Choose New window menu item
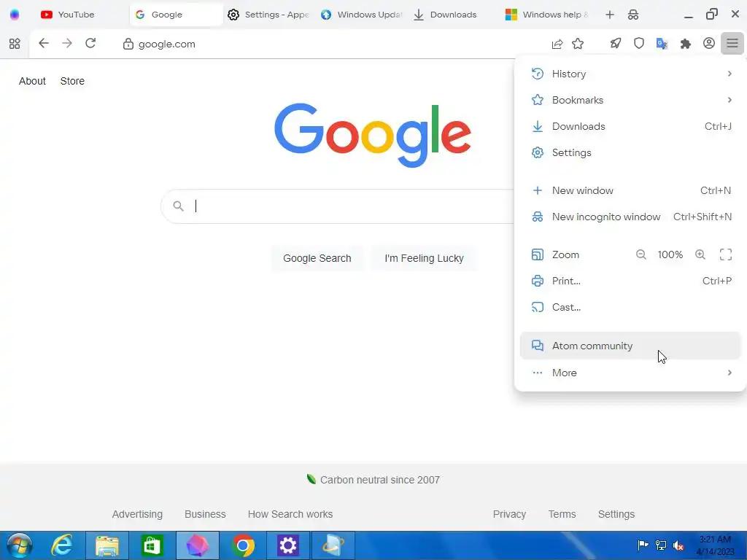 coord(630,190)
